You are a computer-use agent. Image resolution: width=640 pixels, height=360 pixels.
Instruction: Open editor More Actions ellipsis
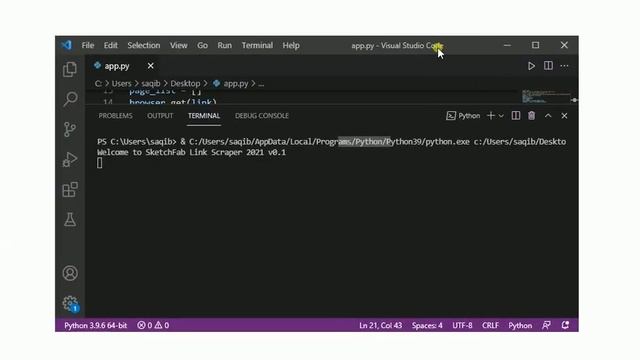coord(564,66)
